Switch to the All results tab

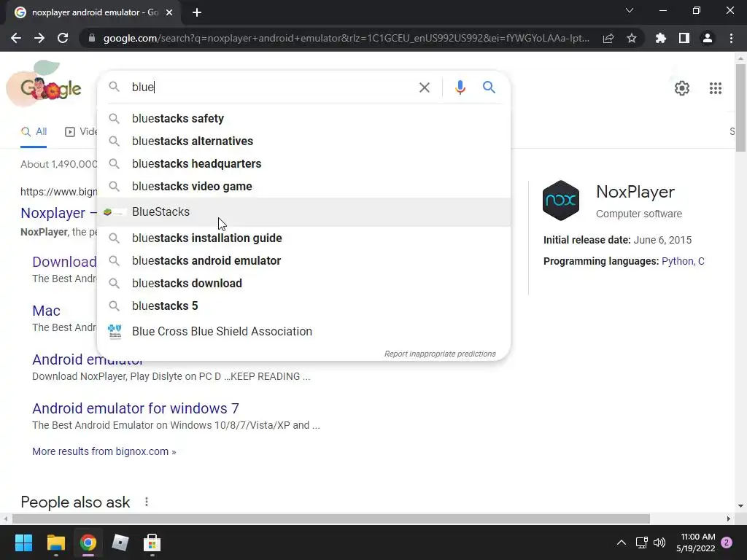pos(34,132)
